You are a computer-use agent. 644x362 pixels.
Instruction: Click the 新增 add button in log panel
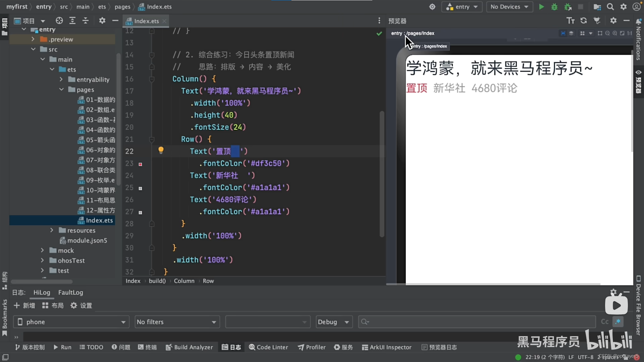[24, 305]
